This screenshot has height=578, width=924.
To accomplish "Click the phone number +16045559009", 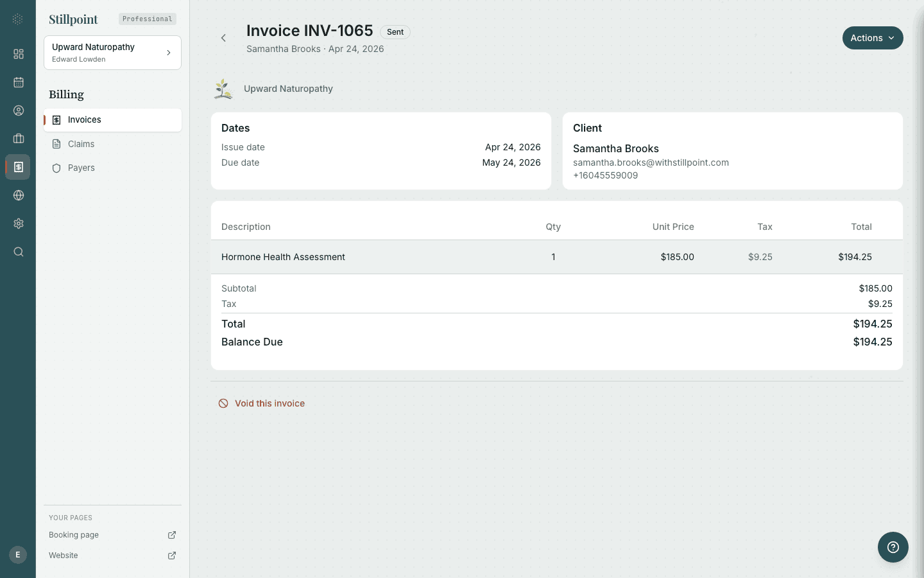I will [606, 175].
